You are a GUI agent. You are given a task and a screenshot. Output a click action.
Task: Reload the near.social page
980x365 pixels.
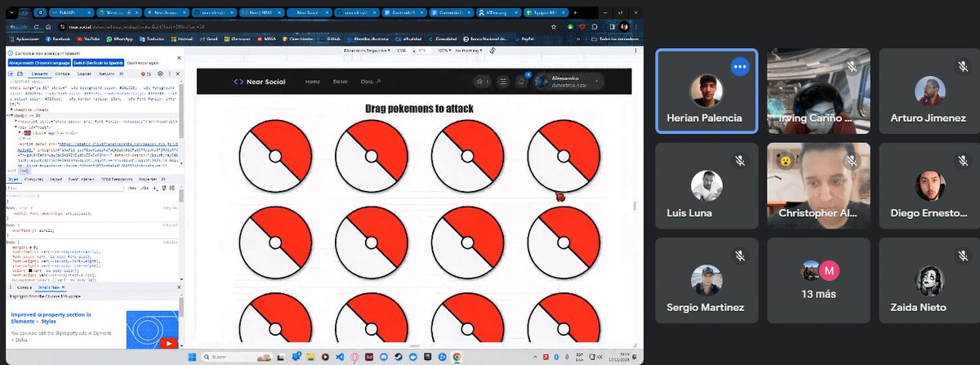click(x=36, y=27)
